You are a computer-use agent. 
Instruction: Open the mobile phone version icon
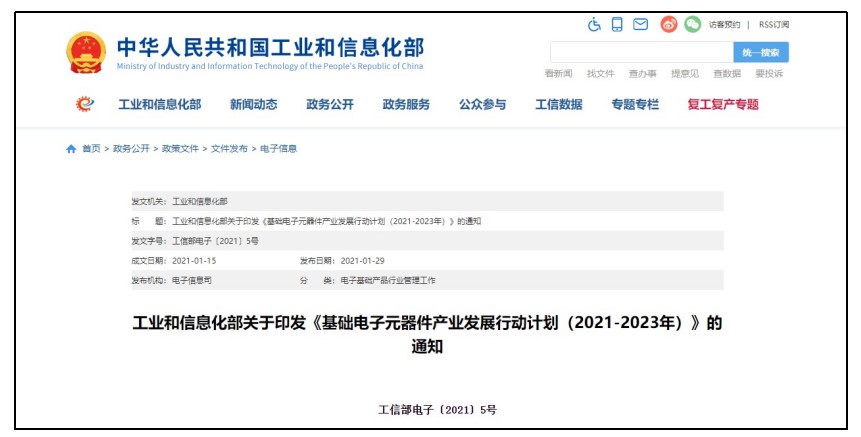click(x=617, y=24)
